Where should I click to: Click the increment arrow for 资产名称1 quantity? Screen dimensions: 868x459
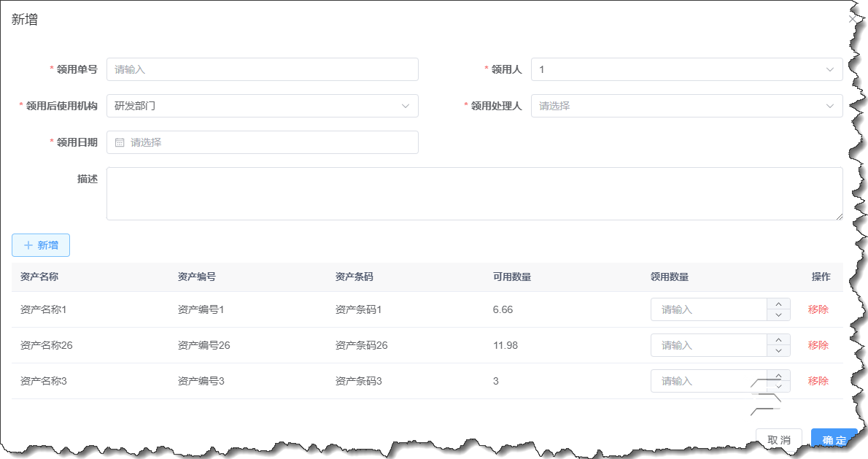(x=779, y=304)
